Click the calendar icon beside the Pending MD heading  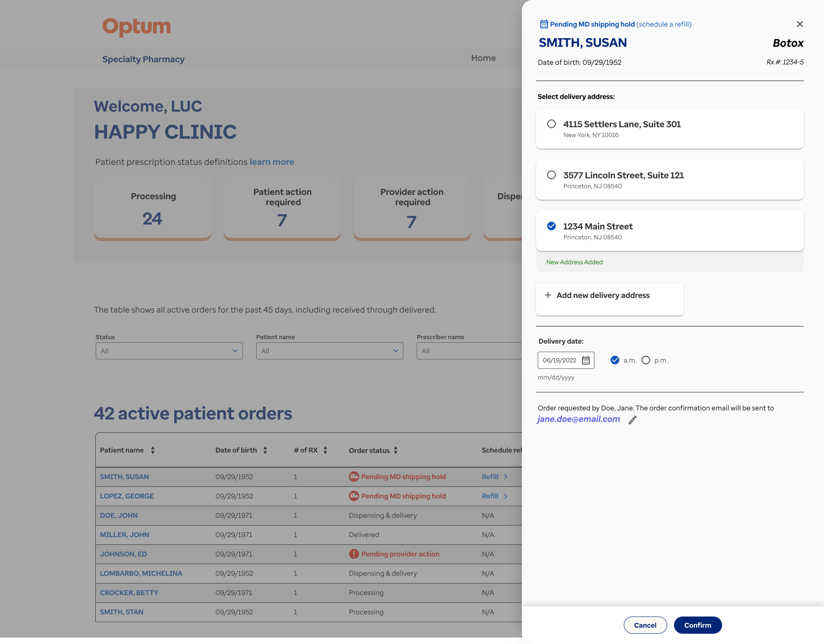coord(543,24)
